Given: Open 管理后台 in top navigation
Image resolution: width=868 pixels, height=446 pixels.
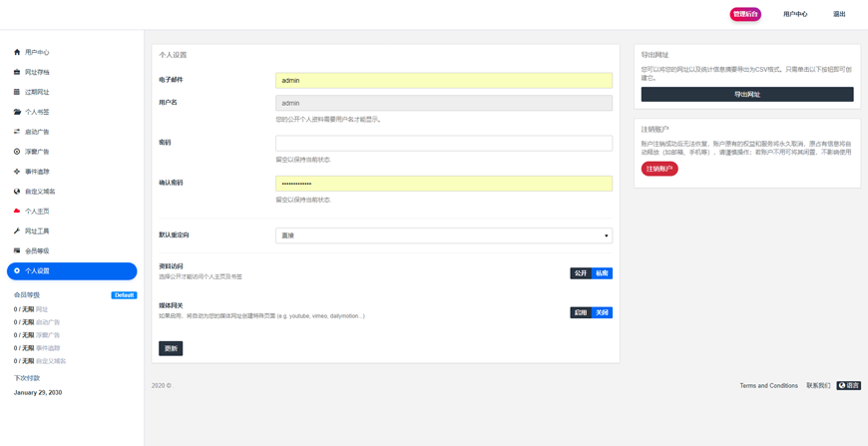Looking at the screenshot, I should pos(745,14).
